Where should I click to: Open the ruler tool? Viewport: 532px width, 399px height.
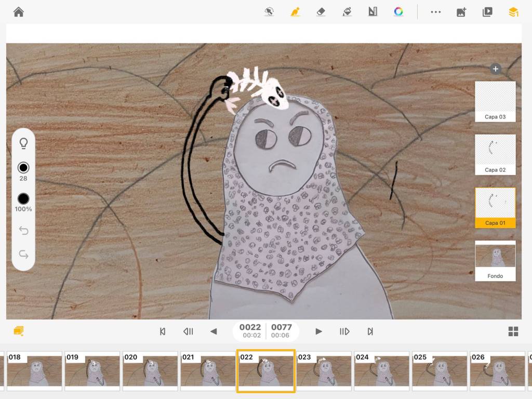(373, 11)
